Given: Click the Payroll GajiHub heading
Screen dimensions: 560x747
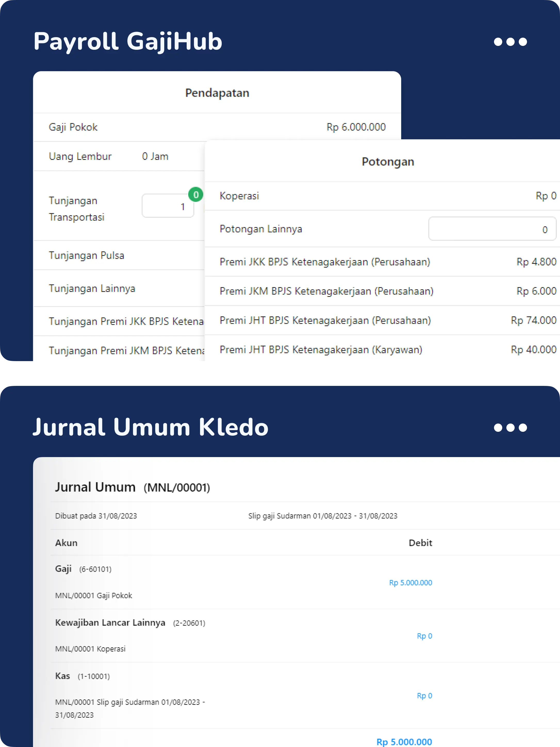Looking at the screenshot, I should (x=128, y=41).
